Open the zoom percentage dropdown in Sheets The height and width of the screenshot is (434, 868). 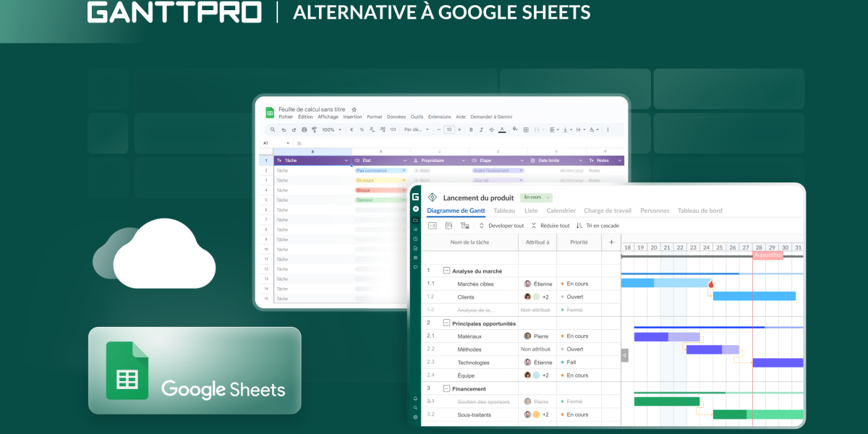pyautogui.click(x=333, y=129)
